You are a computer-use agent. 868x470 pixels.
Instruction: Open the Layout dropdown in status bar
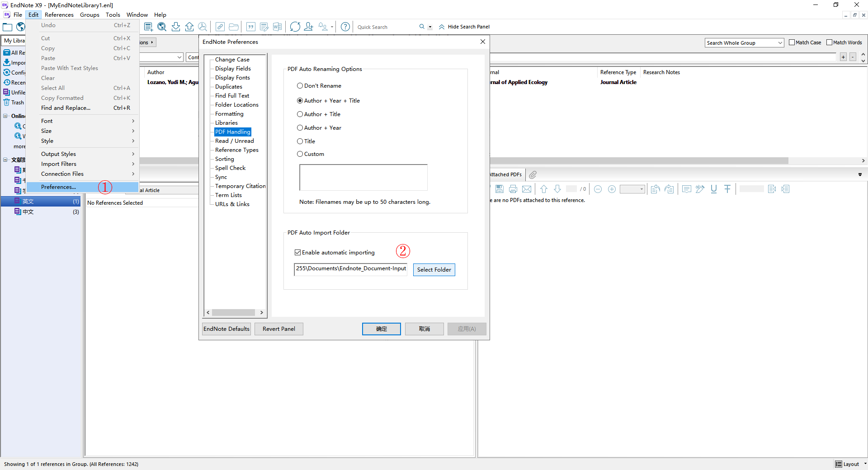[851, 464]
